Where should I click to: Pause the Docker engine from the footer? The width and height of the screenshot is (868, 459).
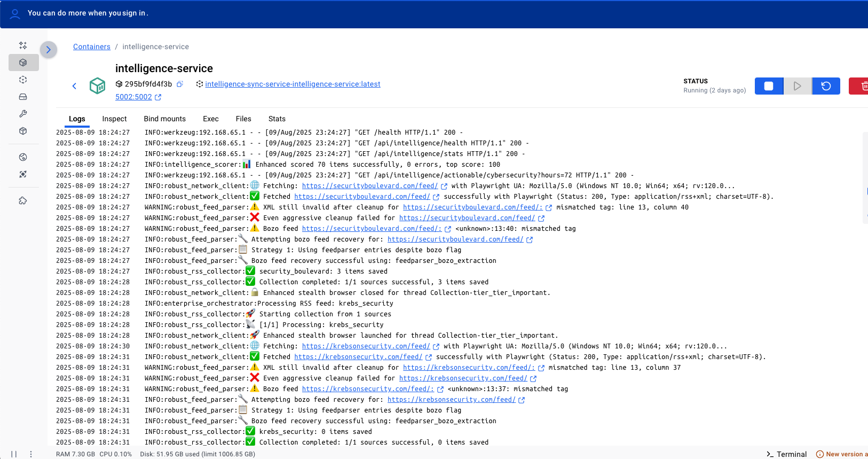(x=14, y=454)
